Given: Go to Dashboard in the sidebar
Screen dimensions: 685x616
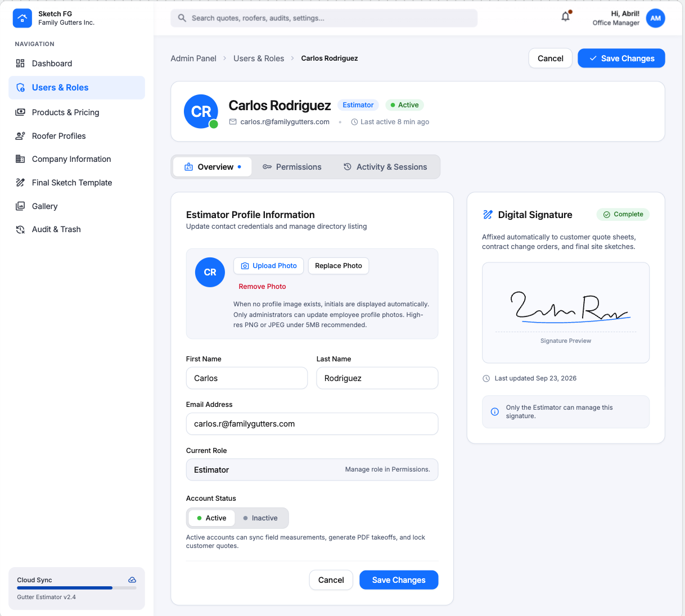Looking at the screenshot, I should point(76,64).
